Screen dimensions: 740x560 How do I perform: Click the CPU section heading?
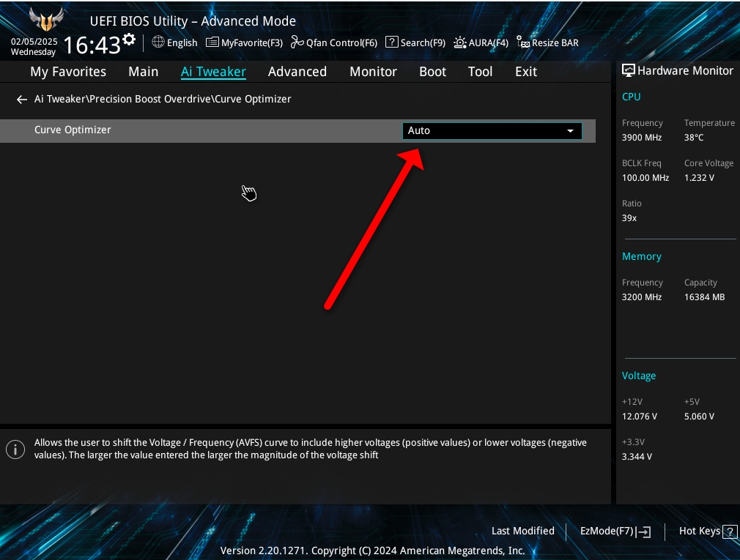631,97
